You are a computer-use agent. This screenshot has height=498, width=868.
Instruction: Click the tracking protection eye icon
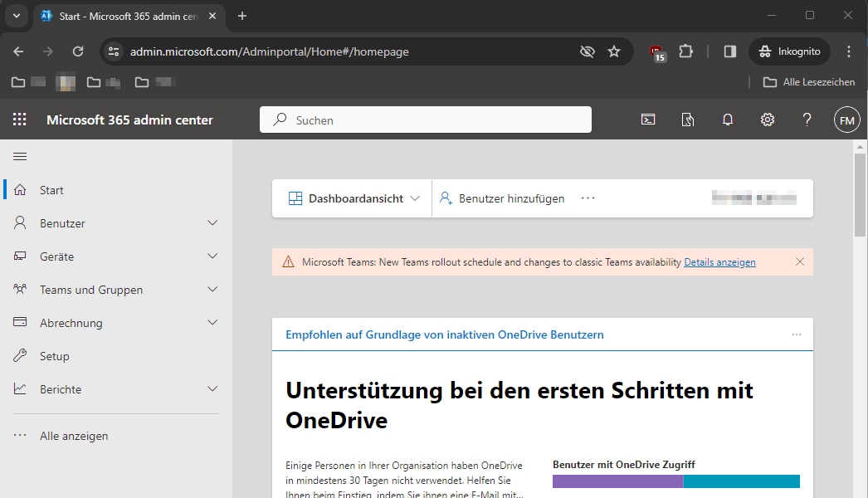click(x=587, y=51)
